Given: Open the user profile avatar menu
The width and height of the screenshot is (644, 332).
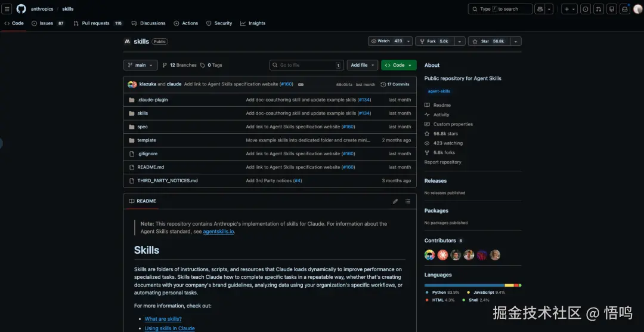Looking at the screenshot, I should pos(637,9).
